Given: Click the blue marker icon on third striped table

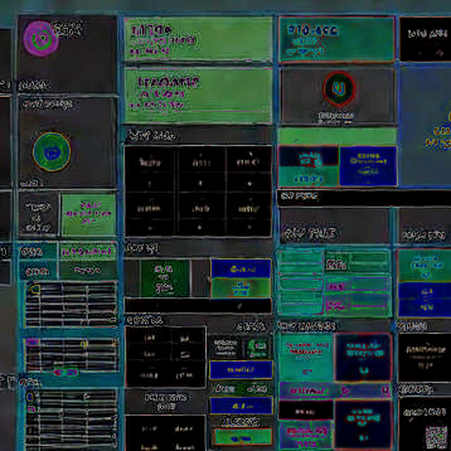Looking at the screenshot, I should 30,397.
